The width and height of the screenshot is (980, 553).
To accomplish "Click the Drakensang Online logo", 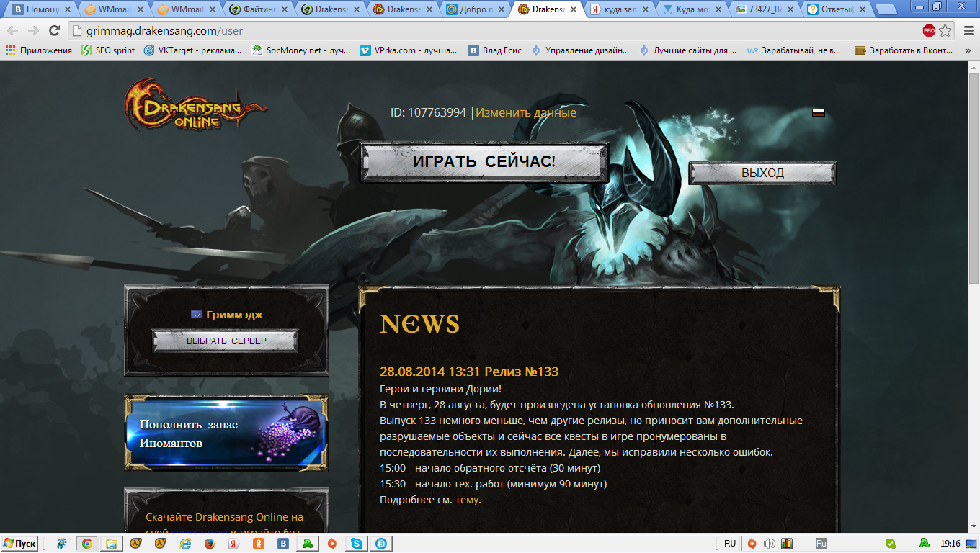I will [x=195, y=105].
